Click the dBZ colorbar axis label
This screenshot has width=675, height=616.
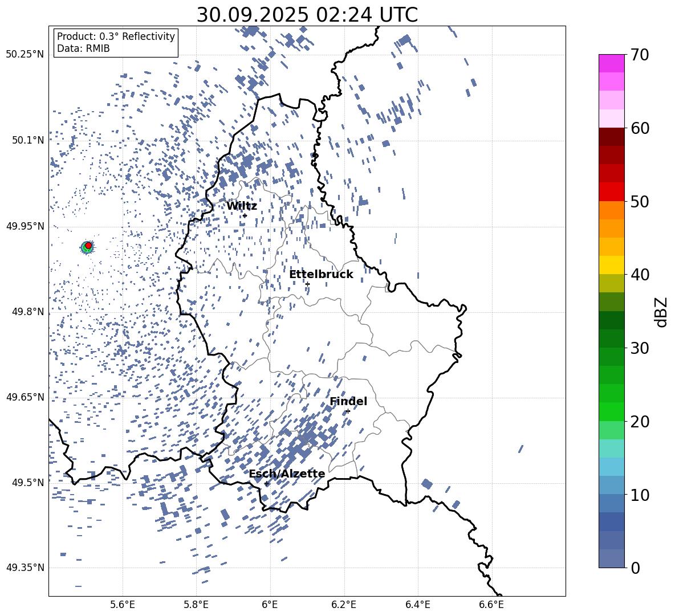[x=661, y=312]
